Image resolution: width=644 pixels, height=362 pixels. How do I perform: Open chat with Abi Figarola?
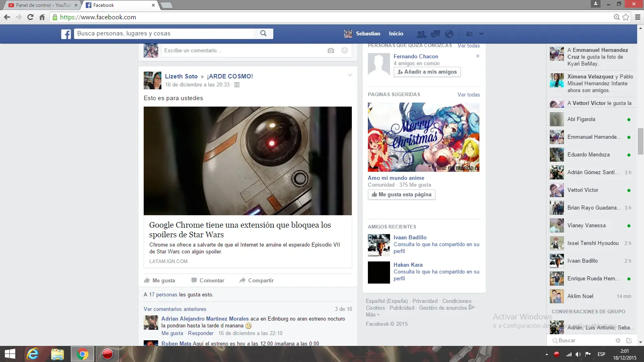(591, 119)
